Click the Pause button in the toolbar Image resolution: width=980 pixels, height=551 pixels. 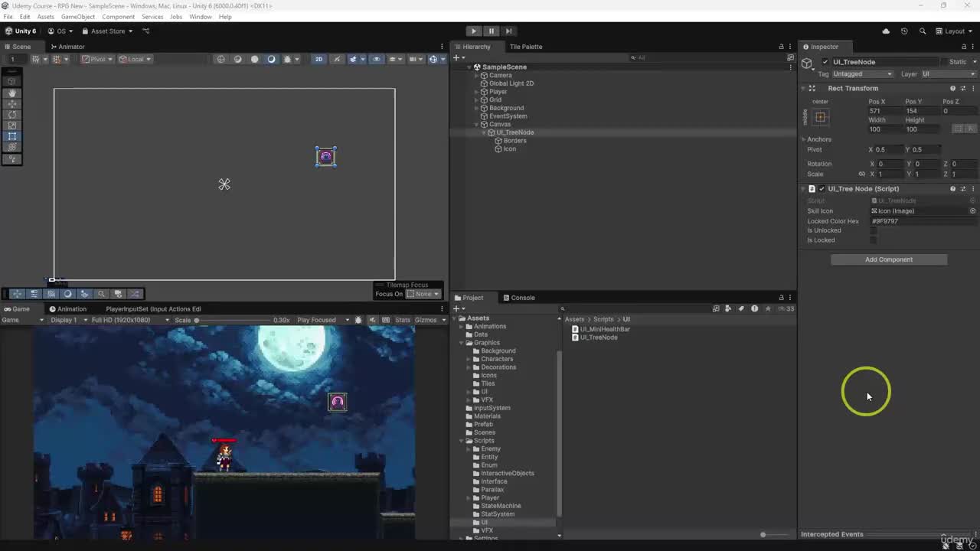click(492, 31)
